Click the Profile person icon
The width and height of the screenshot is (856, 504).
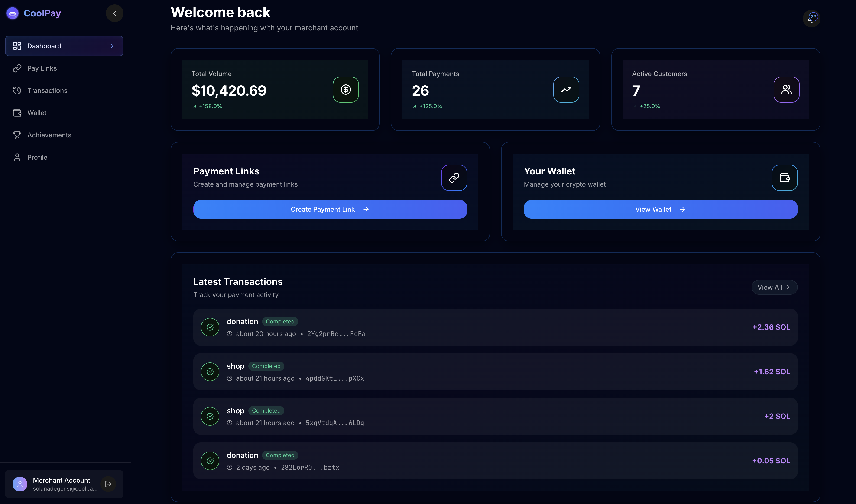(x=17, y=157)
